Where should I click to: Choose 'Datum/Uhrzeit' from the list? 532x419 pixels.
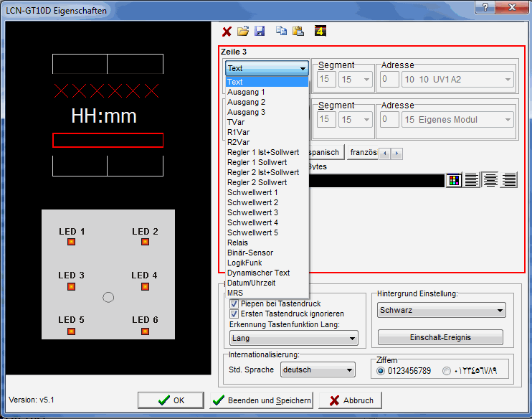point(252,283)
